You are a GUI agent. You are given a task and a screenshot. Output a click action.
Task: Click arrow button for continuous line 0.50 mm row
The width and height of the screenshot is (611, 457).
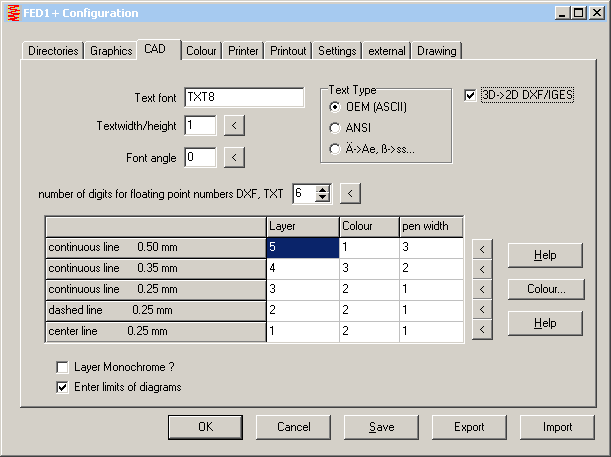pyautogui.click(x=481, y=248)
